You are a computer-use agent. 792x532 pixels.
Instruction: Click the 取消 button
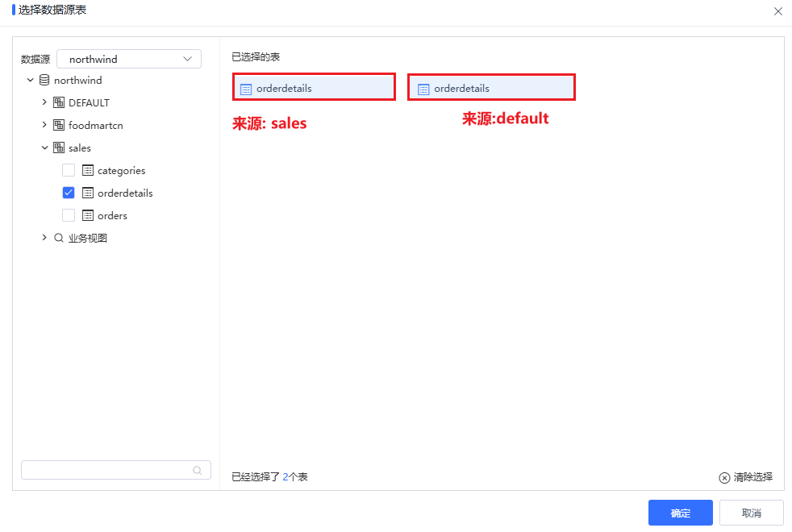751,513
